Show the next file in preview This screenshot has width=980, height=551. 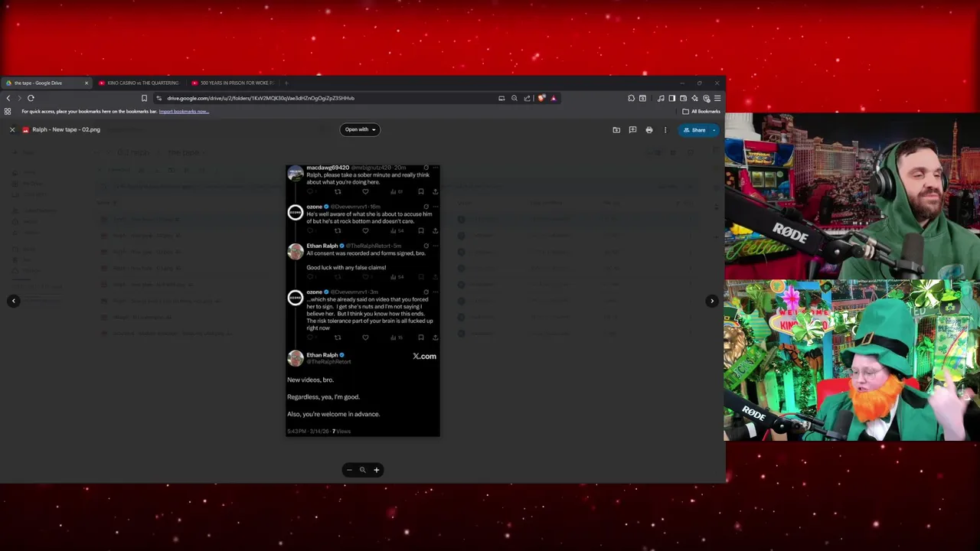[x=712, y=301]
